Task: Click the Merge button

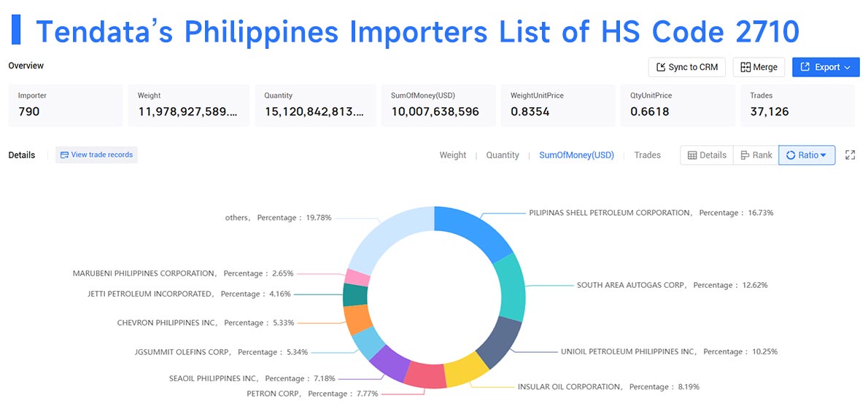Action: [759, 67]
